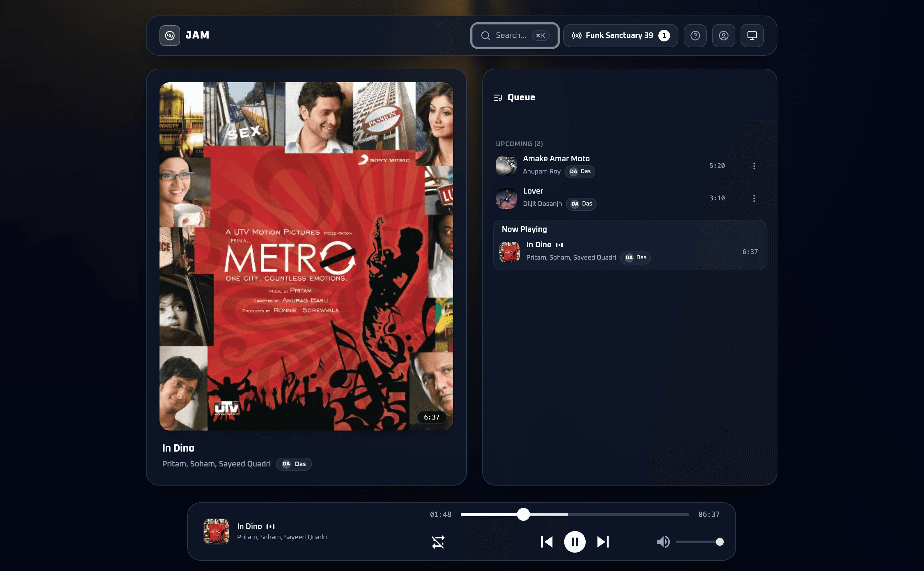Click the Now Playing label

524,229
